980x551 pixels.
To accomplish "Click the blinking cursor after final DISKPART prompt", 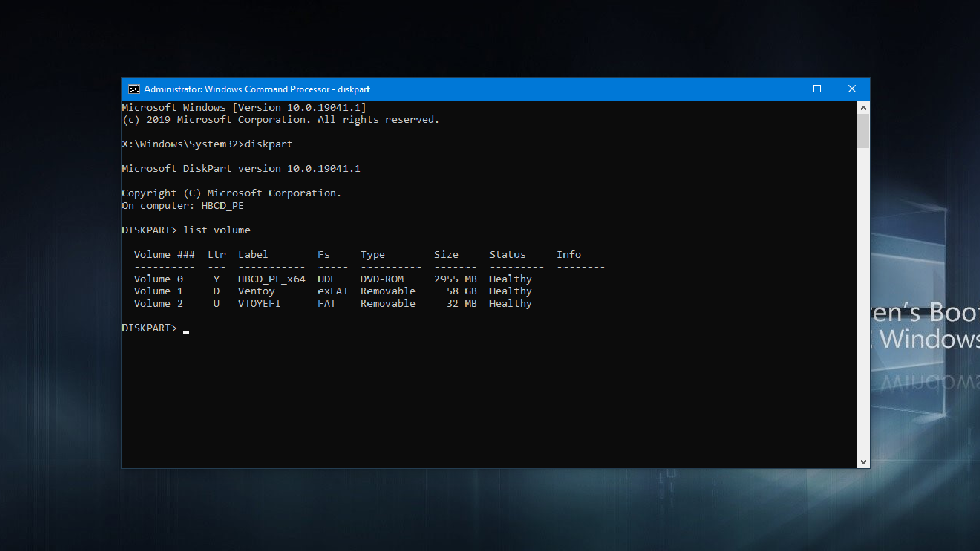I will (x=186, y=331).
